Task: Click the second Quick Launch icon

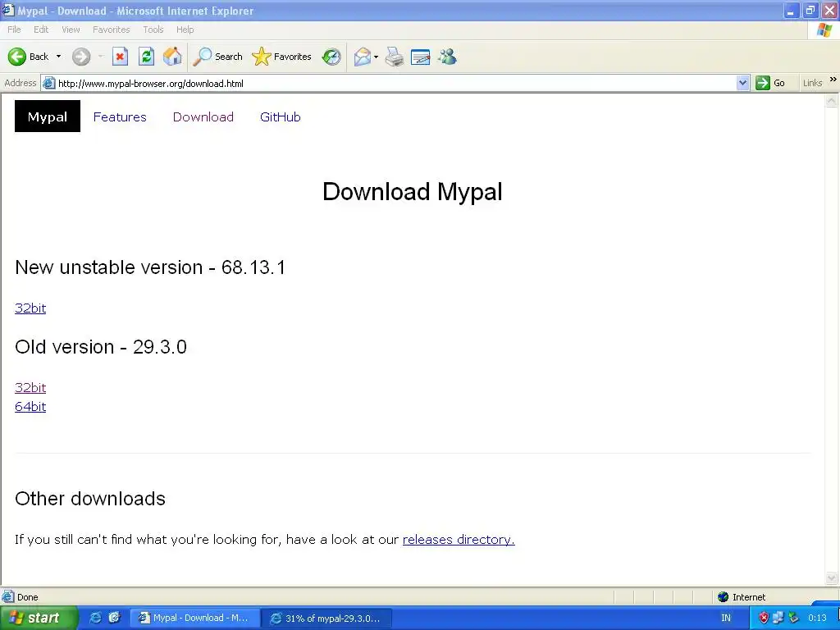Action: (x=114, y=618)
